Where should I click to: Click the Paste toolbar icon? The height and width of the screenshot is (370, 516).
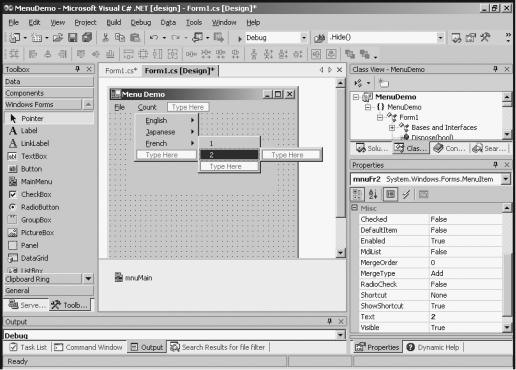point(134,38)
